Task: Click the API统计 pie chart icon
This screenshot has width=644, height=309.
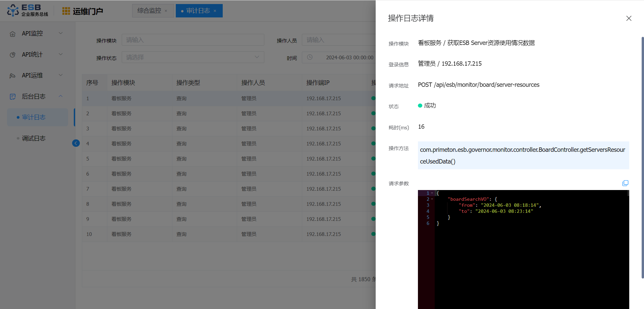Action: coord(13,55)
